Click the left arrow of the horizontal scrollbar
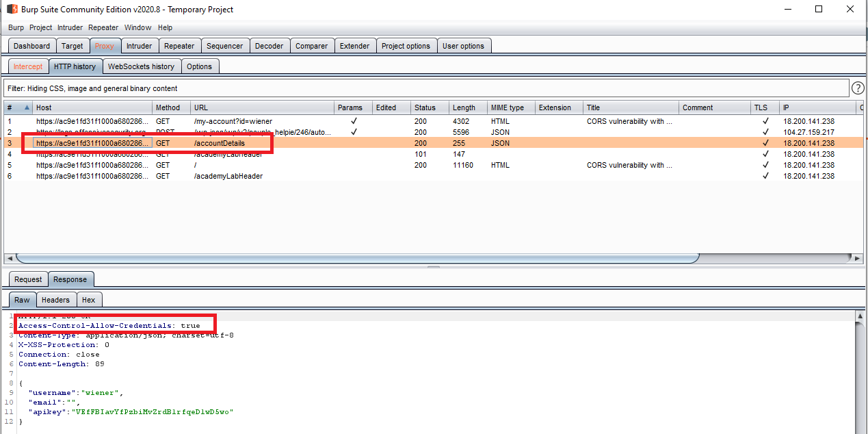The height and width of the screenshot is (434, 868). [10, 258]
